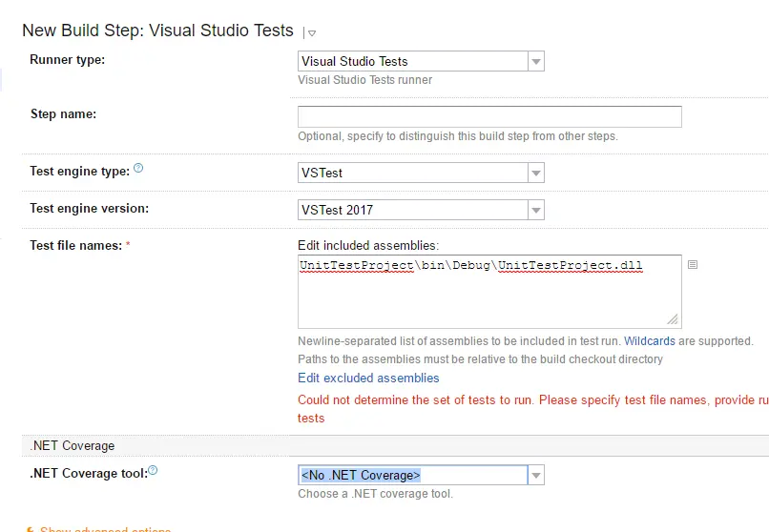This screenshot has width=769, height=532.
Task: Click into the Step name text field
Action: 489,116
